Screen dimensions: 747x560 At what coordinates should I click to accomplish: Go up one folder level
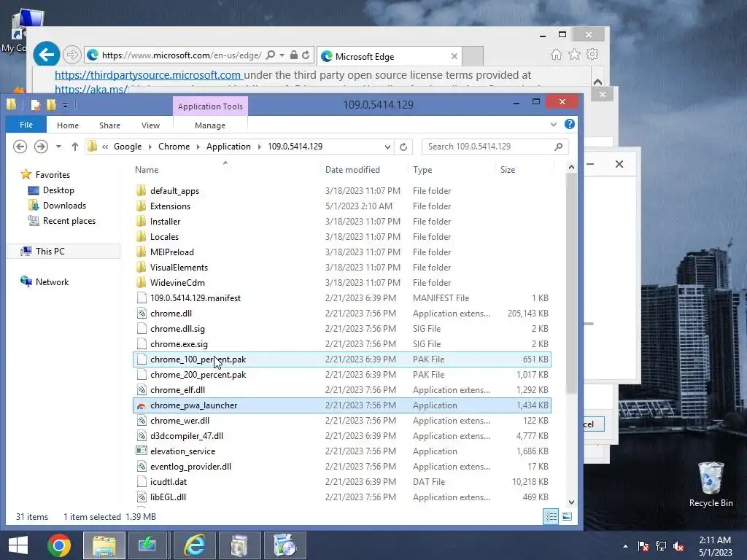(x=75, y=147)
